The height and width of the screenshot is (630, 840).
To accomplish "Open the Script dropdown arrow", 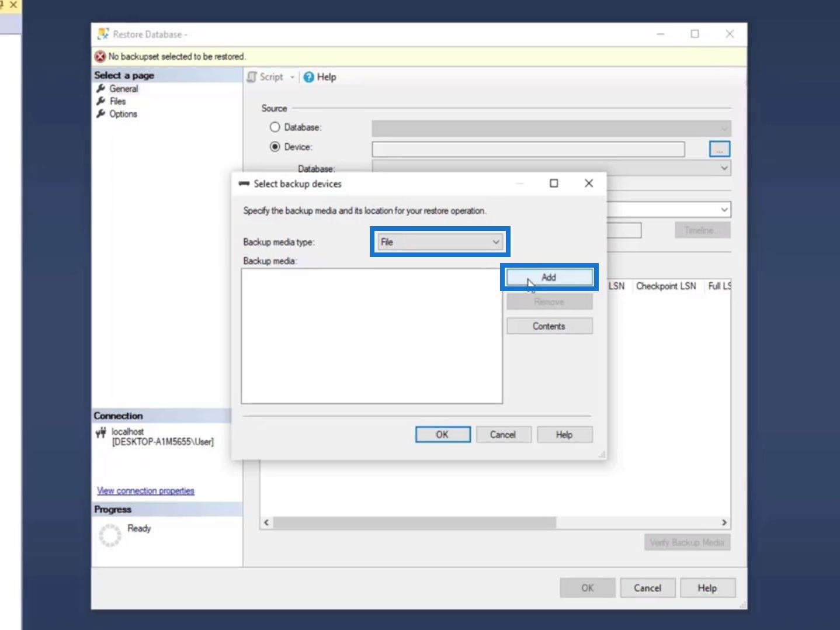I will click(x=292, y=77).
